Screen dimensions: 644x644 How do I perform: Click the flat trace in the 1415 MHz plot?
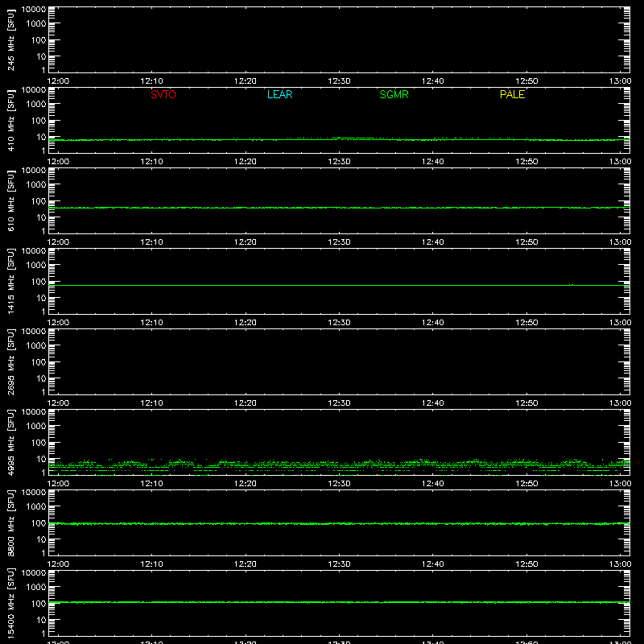pos(339,285)
